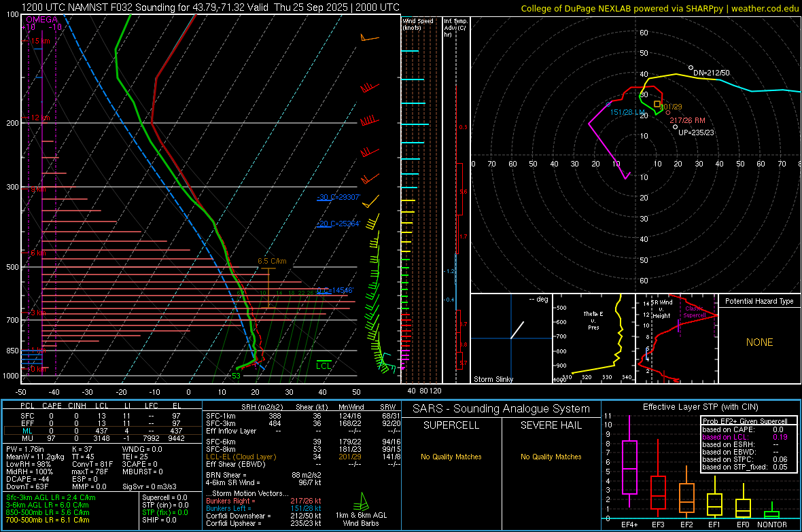Click the SRH (m2/s2) column header
Screen dimensions: 802x532
(262, 407)
